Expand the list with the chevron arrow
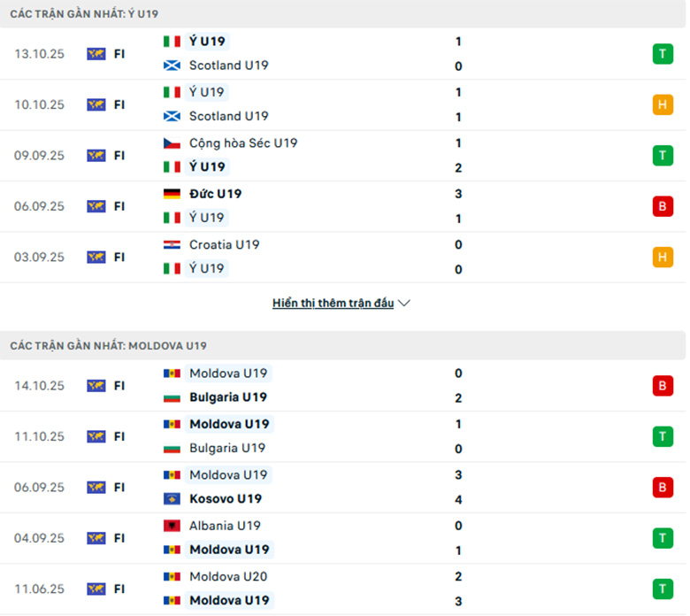Screen dimensions: 690x616 (404, 304)
